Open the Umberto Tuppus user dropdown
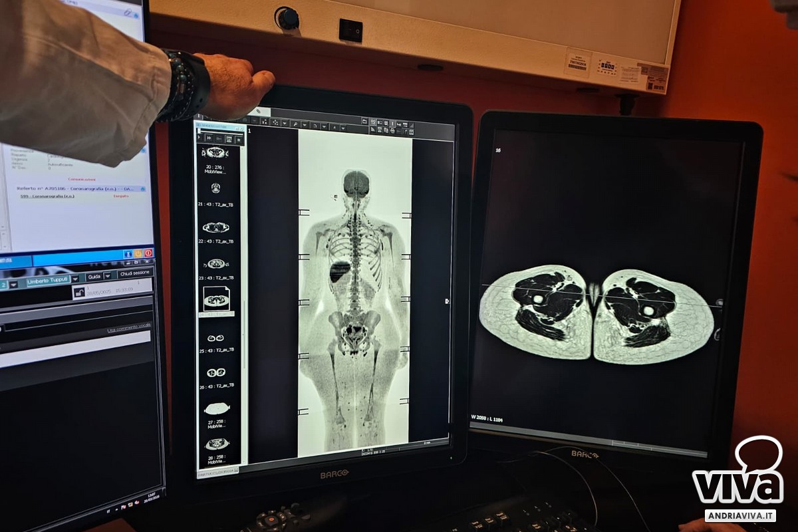The image size is (798, 532). pos(74,279)
